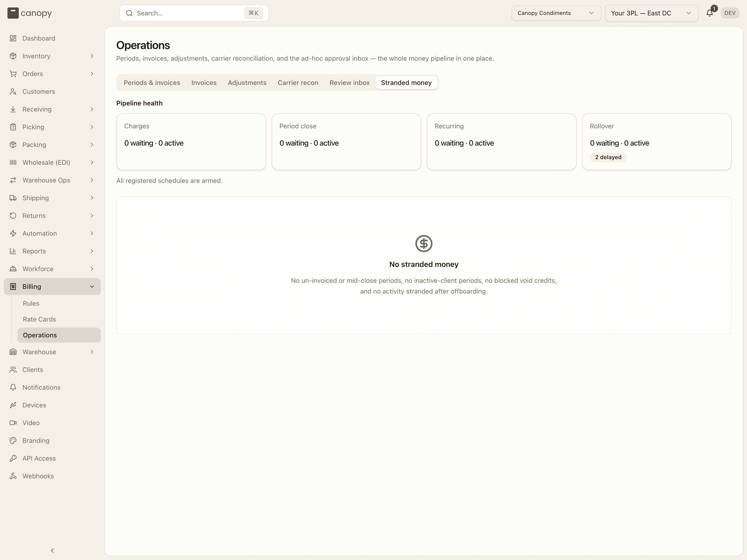Click the Canopy logo icon
Viewport: 747px width, 560px height.
(x=13, y=13)
